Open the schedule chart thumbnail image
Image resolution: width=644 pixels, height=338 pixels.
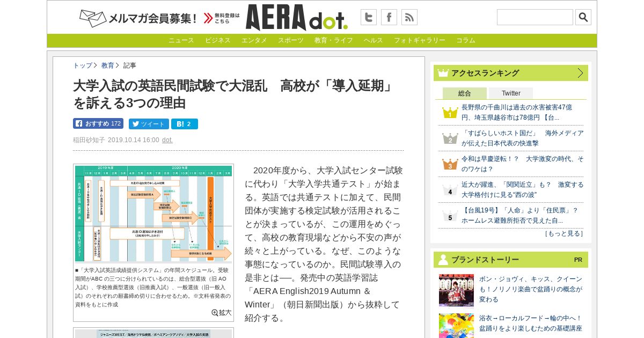coord(153,214)
